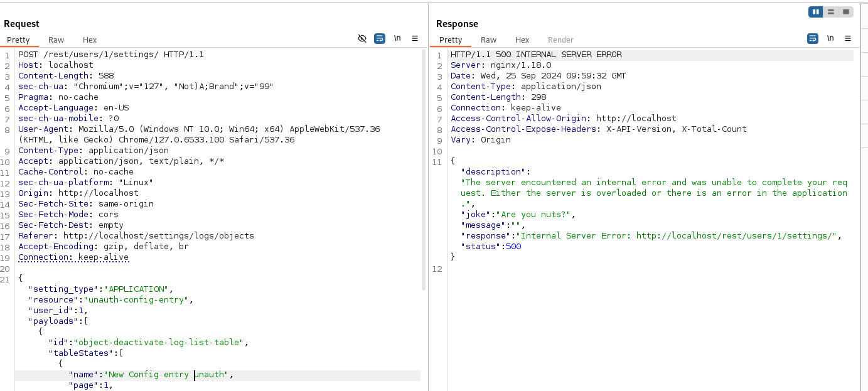Select the Pretty tab in Request
This screenshot has width=868, height=391.
[x=18, y=40]
